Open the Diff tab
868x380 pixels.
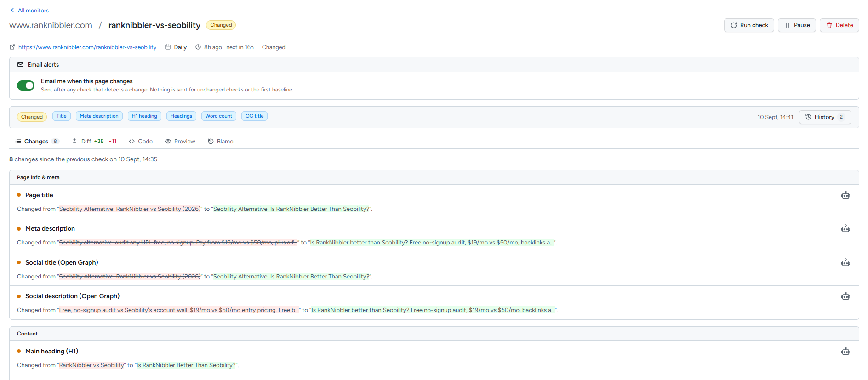pos(94,142)
